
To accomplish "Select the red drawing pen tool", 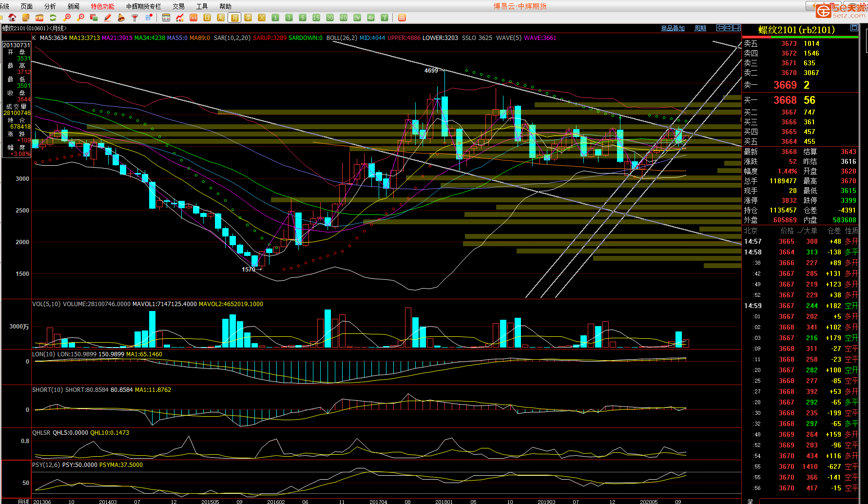I will point(108,18).
